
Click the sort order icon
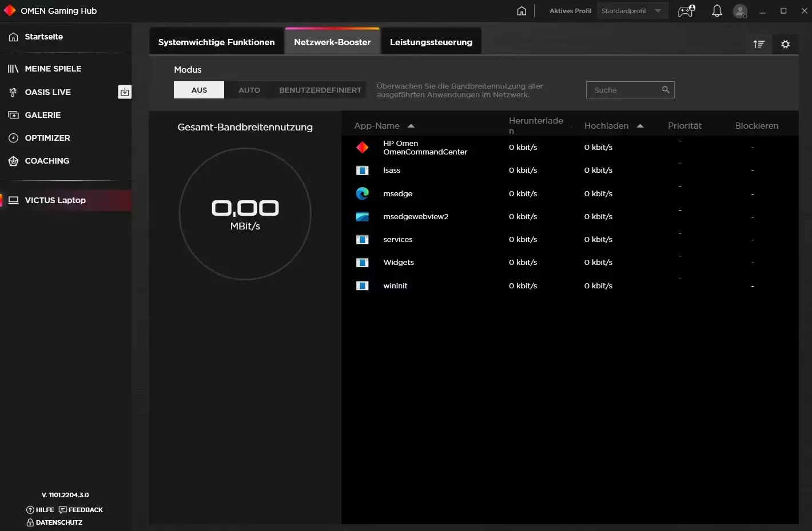(759, 44)
